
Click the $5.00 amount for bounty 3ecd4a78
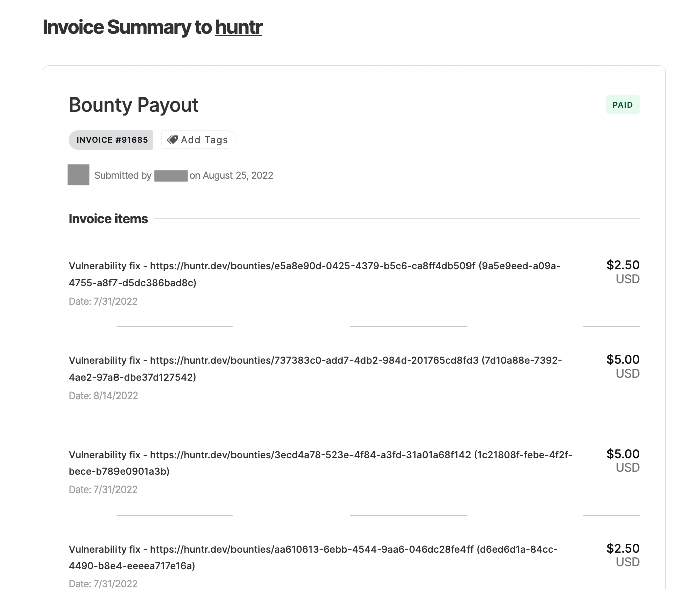[623, 454]
